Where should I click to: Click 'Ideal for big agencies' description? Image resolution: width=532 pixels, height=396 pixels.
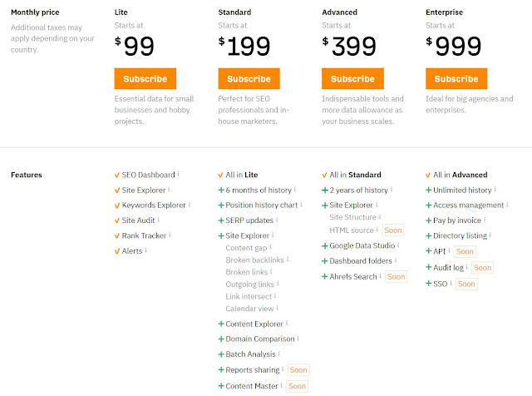click(x=469, y=104)
